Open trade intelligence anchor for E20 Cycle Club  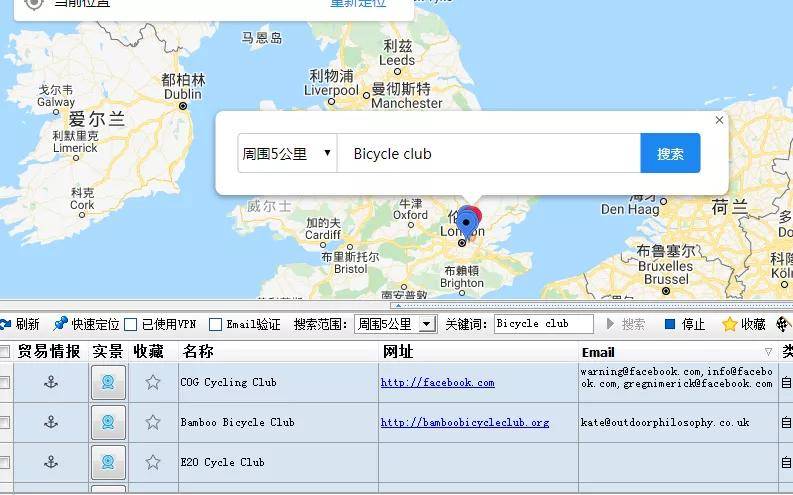(51, 462)
